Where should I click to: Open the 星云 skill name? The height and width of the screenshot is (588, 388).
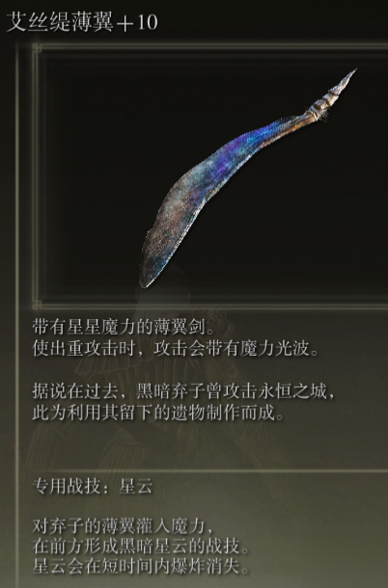pyautogui.click(x=136, y=487)
